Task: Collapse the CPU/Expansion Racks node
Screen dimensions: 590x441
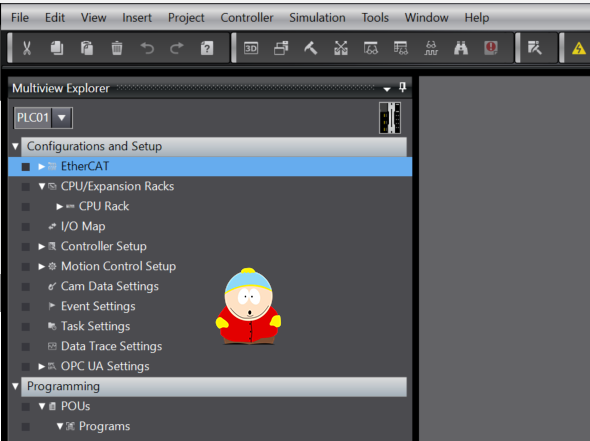Action: (42, 186)
